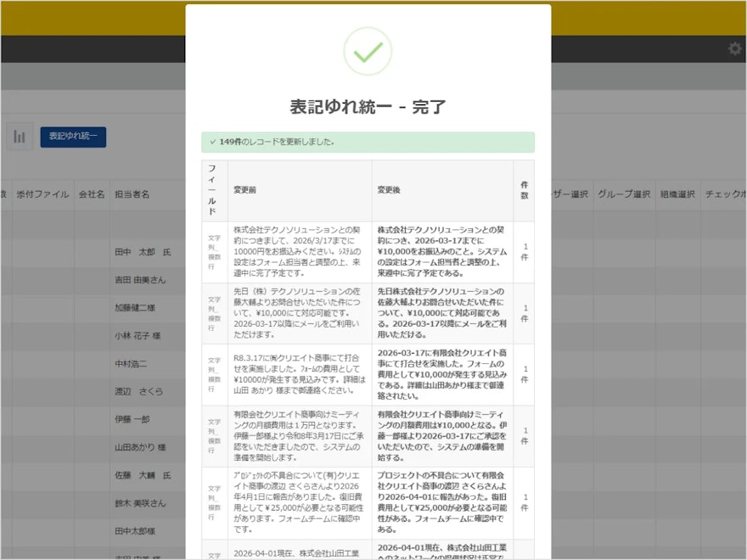Image resolution: width=747 pixels, height=560 pixels.
Task: Click the 149件のレコードを更新しました success banner
Action: click(x=369, y=142)
